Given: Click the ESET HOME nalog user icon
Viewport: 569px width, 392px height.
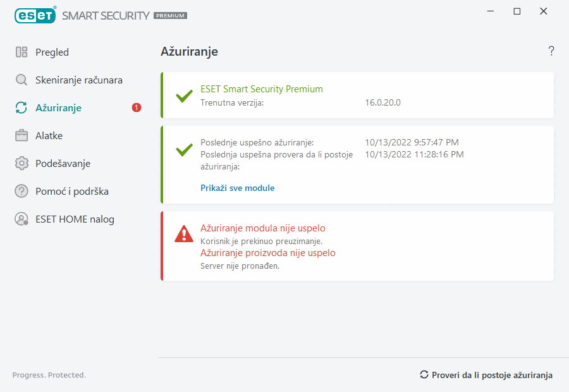Looking at the screenshot, I should [x=21, y=219].
